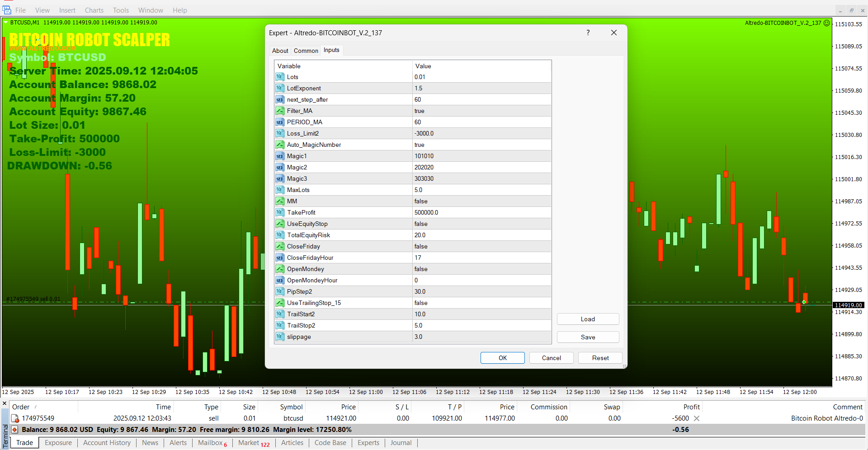Screen dimensions: 868x450
Task: Click the Filter_MA boolean variable icon
Action: (x=279, y=111)
